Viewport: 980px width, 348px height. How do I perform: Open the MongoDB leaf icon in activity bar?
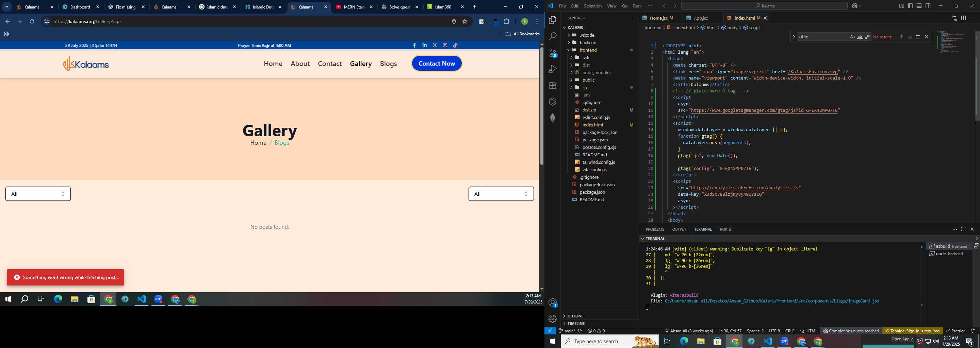552,118
